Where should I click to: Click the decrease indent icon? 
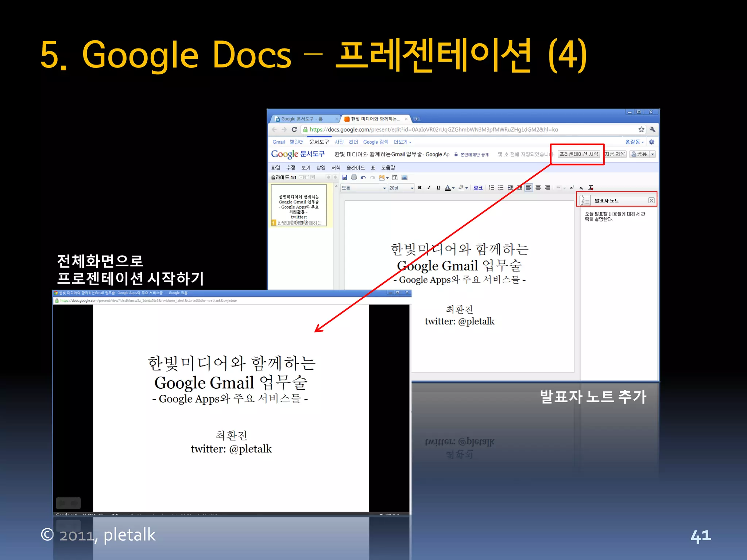(x=510, y=188)
